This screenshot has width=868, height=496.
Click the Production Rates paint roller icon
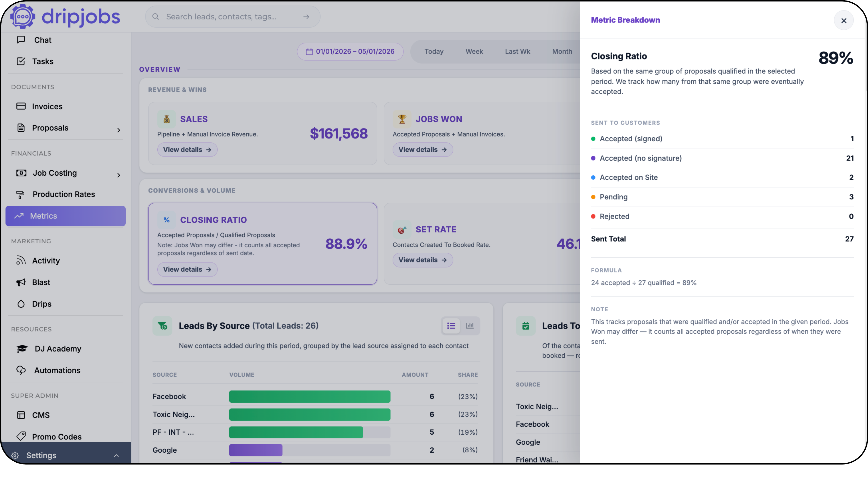[x=20, y=194]
